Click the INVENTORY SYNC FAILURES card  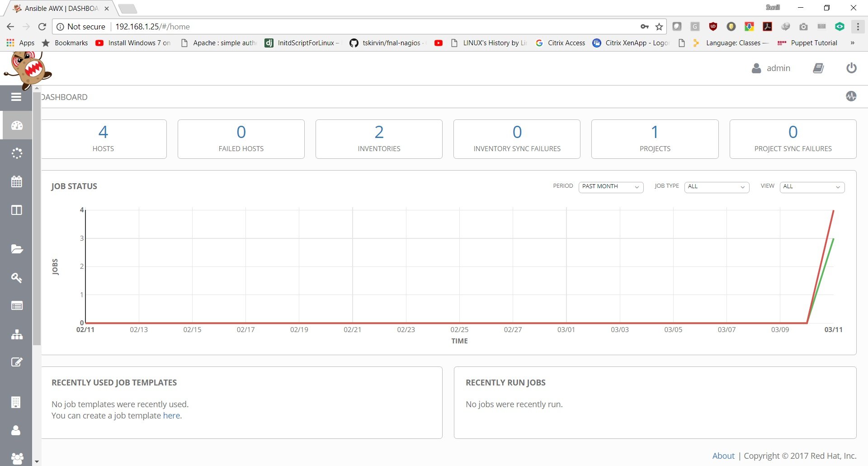[x=517, y=139]
